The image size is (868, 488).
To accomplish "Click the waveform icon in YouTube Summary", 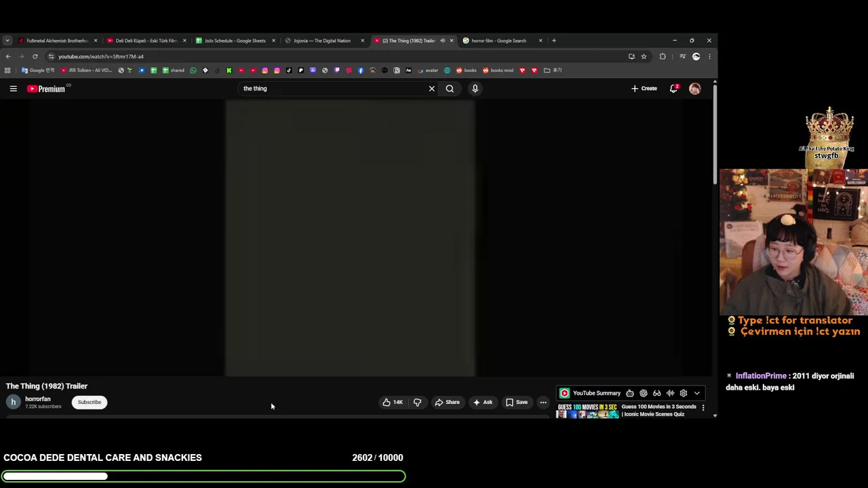I will click(670, 393).
